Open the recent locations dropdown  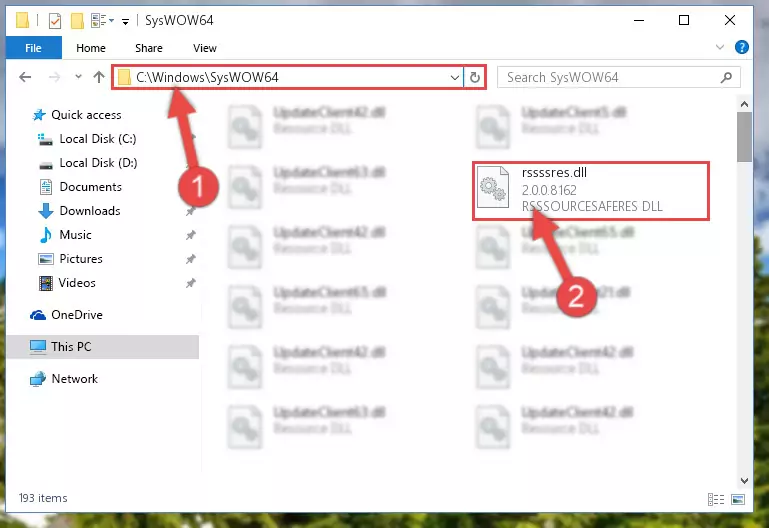pyautogui.click(x=78, y=76)
